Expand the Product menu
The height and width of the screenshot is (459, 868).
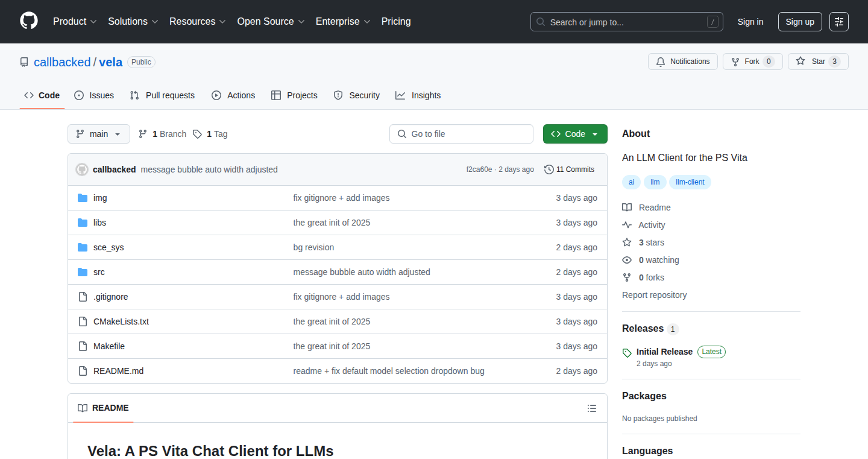(75, 22)
